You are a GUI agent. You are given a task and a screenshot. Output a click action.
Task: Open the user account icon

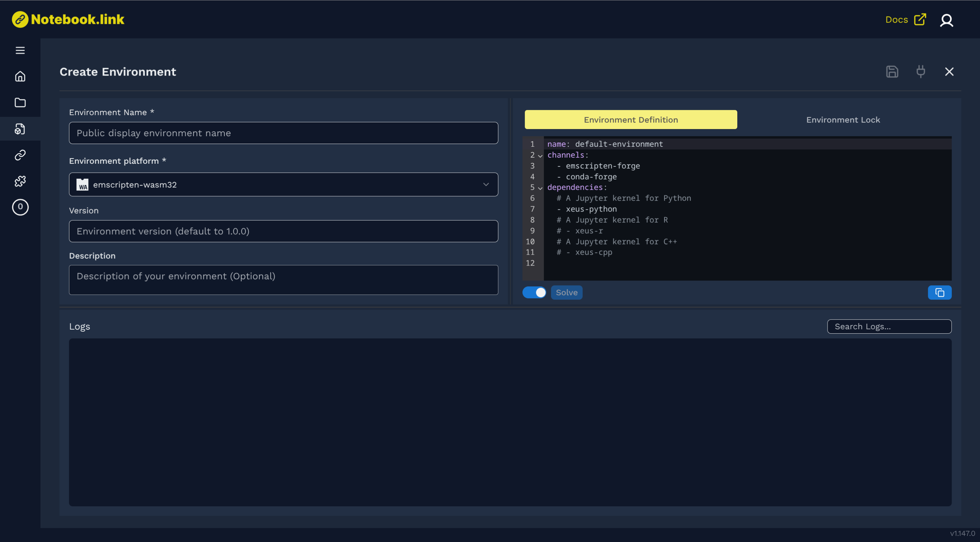[x=947, y=20]
